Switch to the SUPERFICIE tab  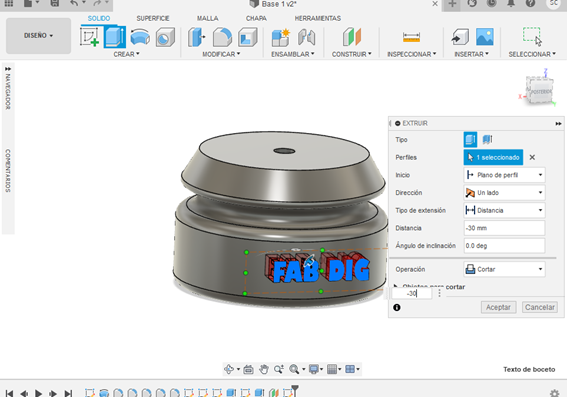point(153,18)
